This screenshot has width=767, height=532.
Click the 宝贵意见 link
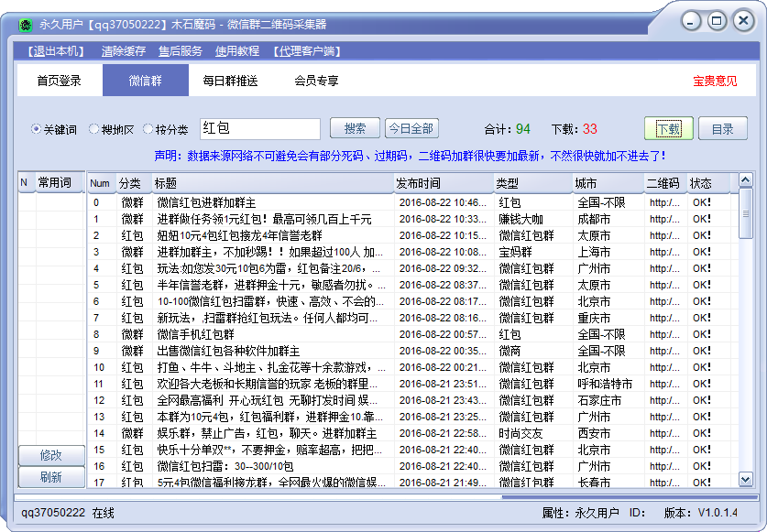[715, 81]
